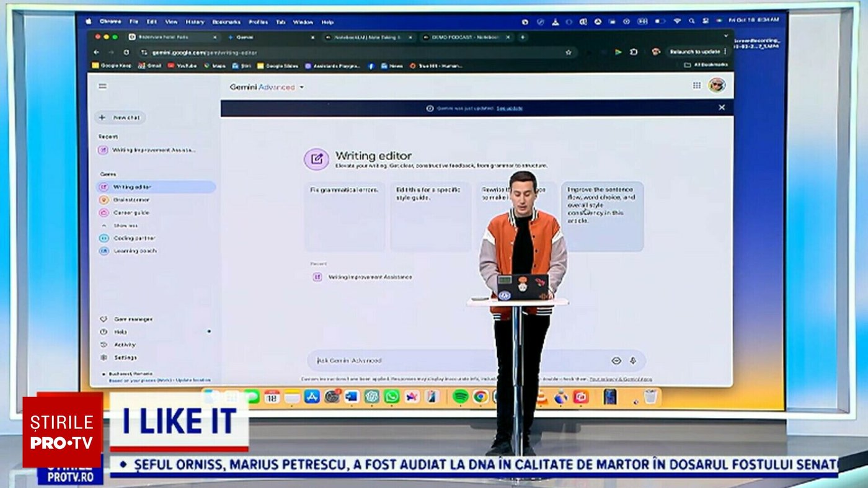The width and height of the screenshot is (868, 488).
Task: Expand the Gemini Advanced model dropdown
Action: coord(267,87)
